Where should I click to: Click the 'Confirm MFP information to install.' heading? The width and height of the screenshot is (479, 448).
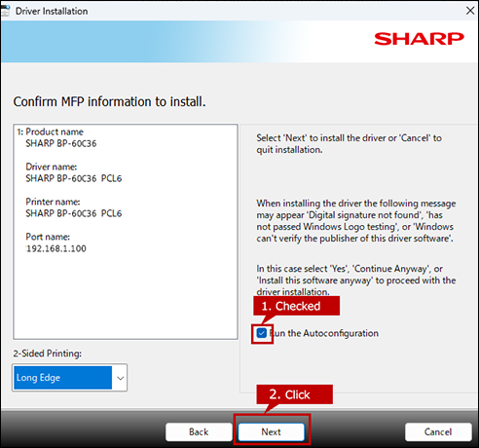(x=109, y=101)
